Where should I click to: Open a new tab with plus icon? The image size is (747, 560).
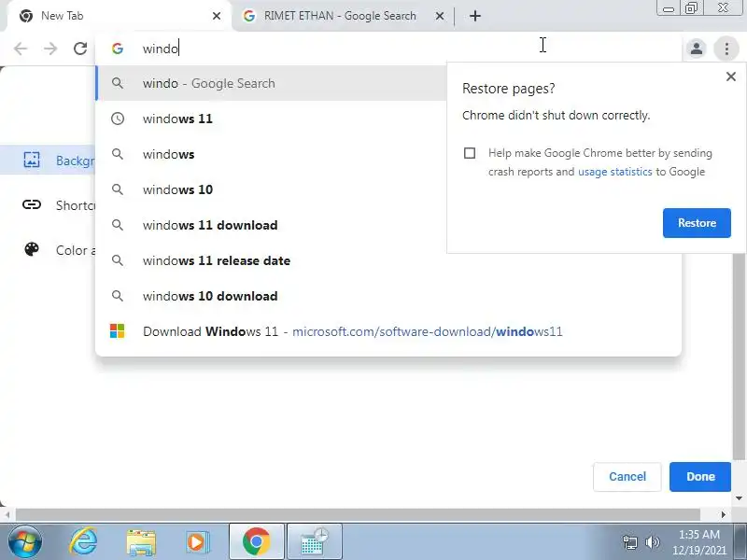pos(475,16)
